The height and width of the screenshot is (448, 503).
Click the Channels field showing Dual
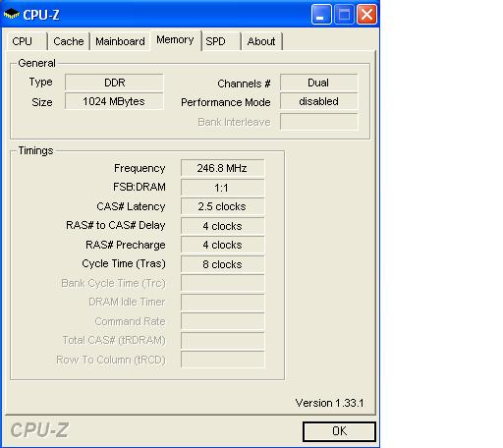tap(318, 83)
